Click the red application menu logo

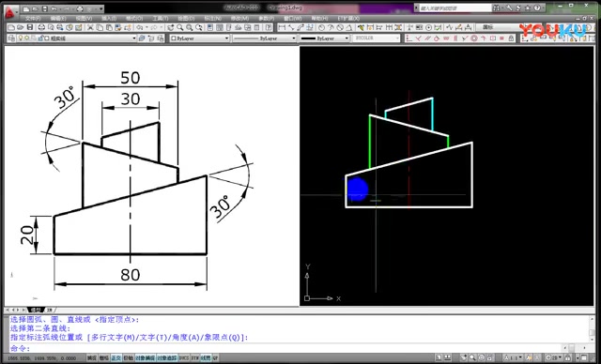coord(9,13)
